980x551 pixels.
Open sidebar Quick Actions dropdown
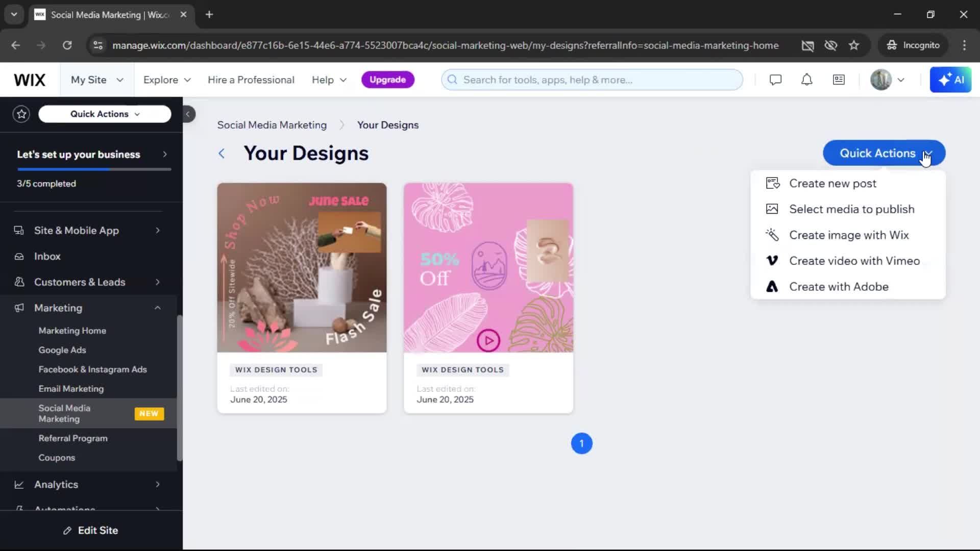click(105, 114)
